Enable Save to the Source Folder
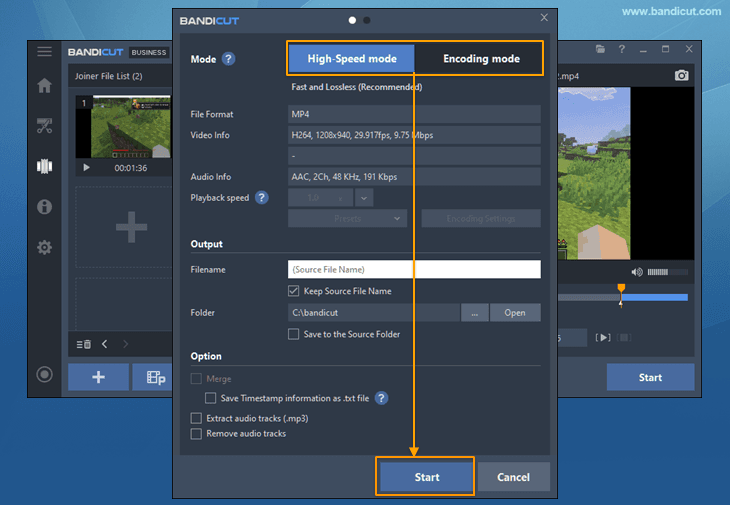 tap(293, 334)
